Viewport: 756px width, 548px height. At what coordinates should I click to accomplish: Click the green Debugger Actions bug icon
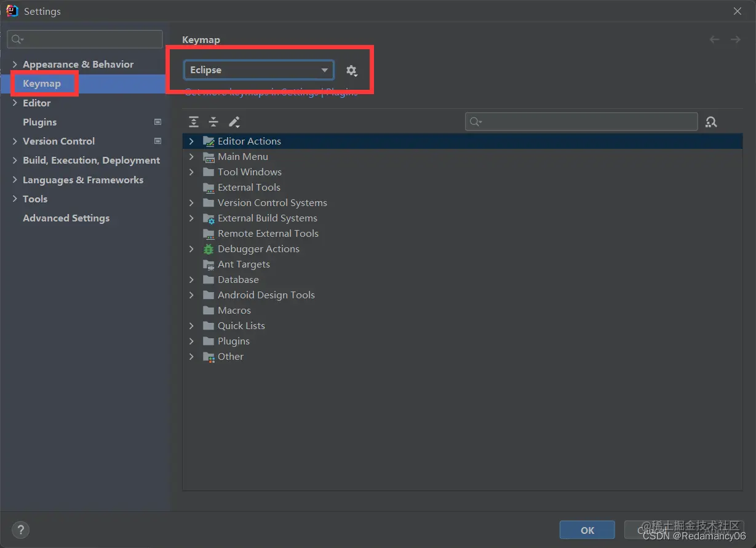209,249
